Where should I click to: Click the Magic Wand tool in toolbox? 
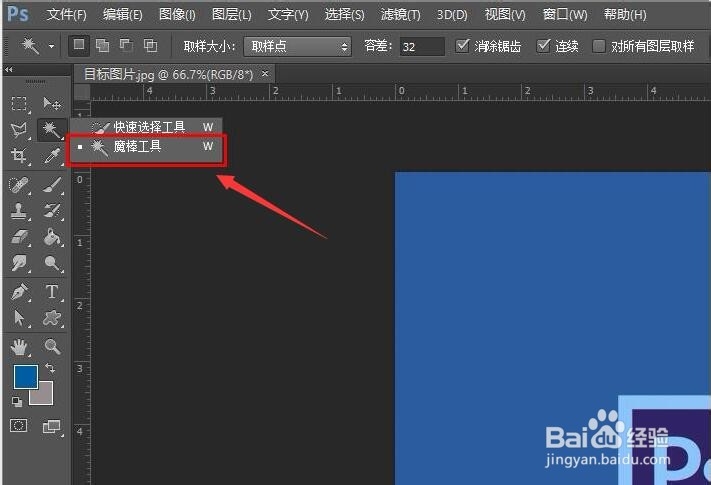pyautogui.click(x=51, y=130)
